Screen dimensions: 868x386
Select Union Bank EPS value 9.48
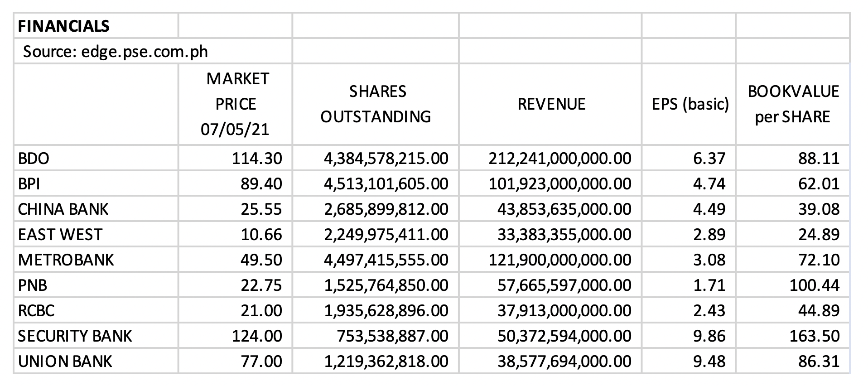pos(689,361)
